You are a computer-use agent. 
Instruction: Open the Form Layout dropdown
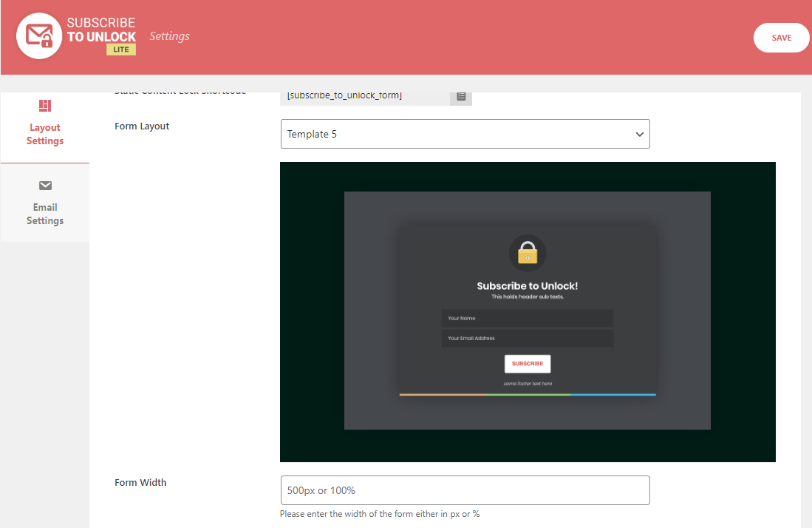465,134
